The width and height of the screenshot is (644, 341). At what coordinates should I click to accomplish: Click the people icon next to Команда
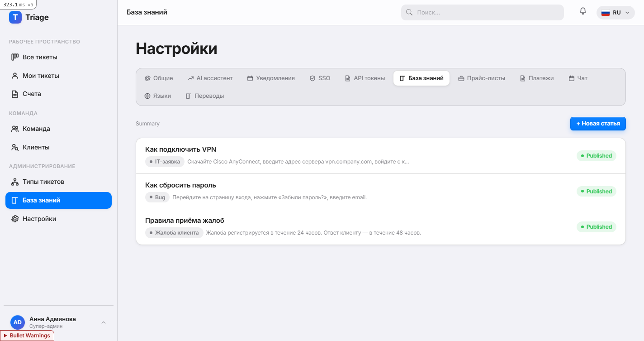coord(15,129)
